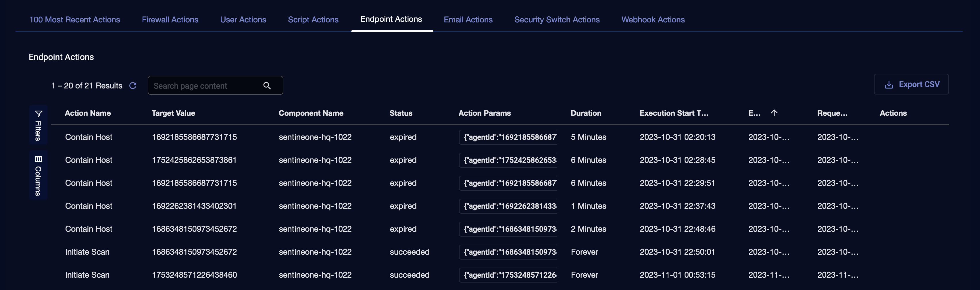The width and height of the screenshot is (980, 290).
Task: Click the ascending sort arrow icon
Action: (x=774, y=113)
